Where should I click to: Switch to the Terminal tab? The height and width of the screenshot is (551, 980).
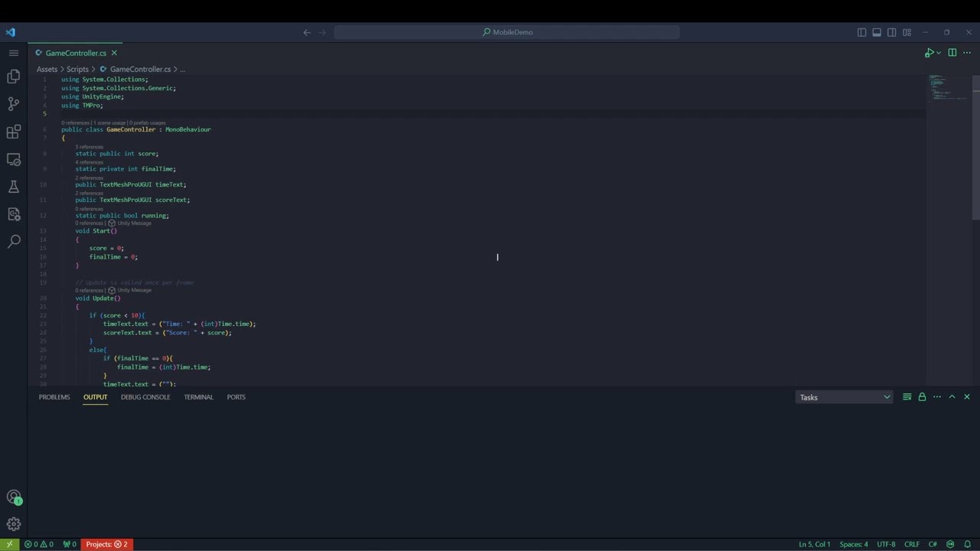click(198, 397)
